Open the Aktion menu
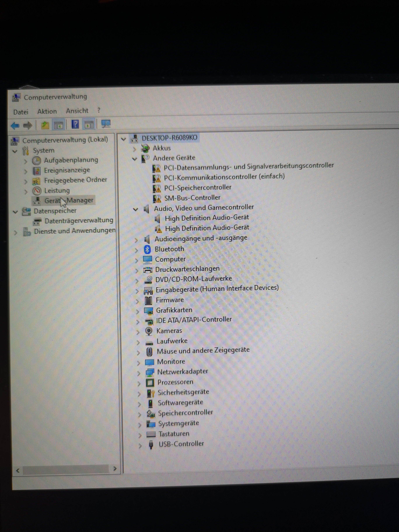399x532 pixels. [x=47, y=112]
